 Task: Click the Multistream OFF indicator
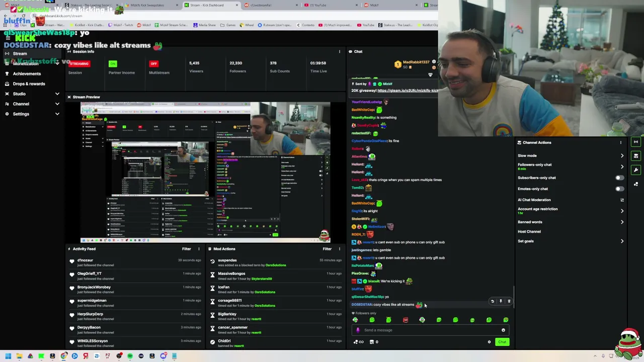[x=153, y=63]
